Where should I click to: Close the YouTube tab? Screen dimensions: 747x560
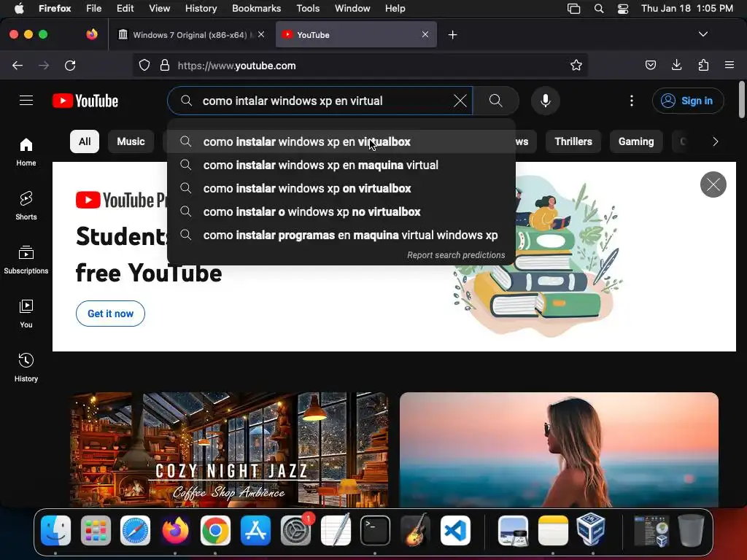(x=425, y=34)
